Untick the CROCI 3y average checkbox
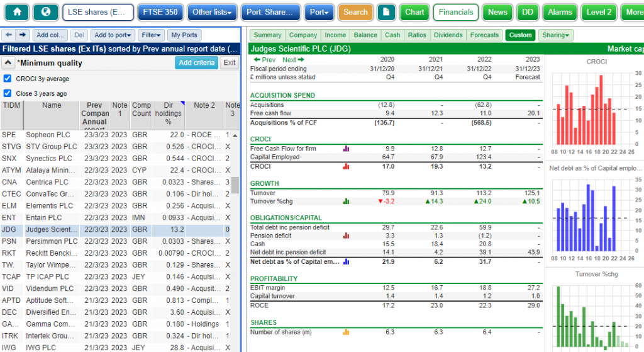The width and height of the screenshot is (644, 352). click(x=8, y=79)
